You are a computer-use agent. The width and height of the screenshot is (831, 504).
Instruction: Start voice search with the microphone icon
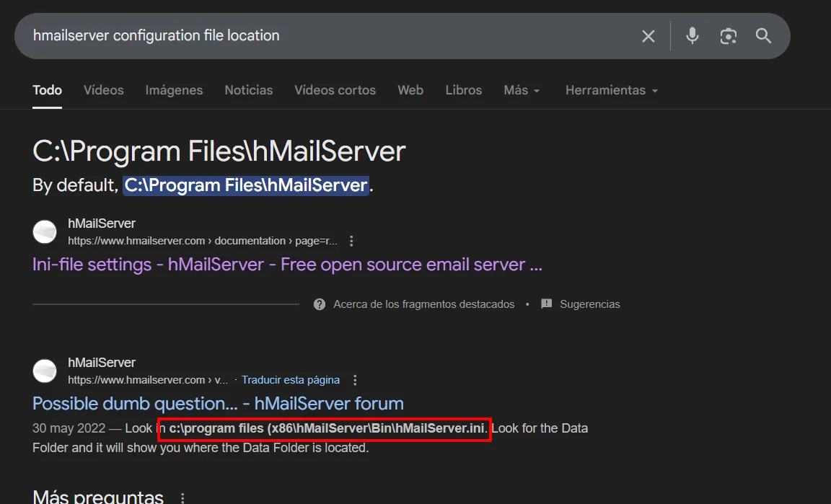coord(692,35)
